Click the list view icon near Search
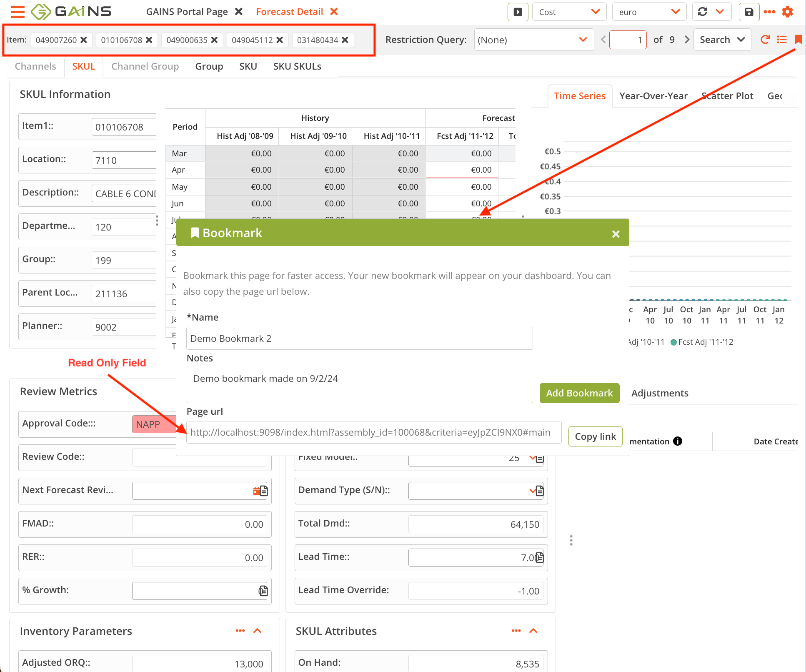 tap(782, 39)
